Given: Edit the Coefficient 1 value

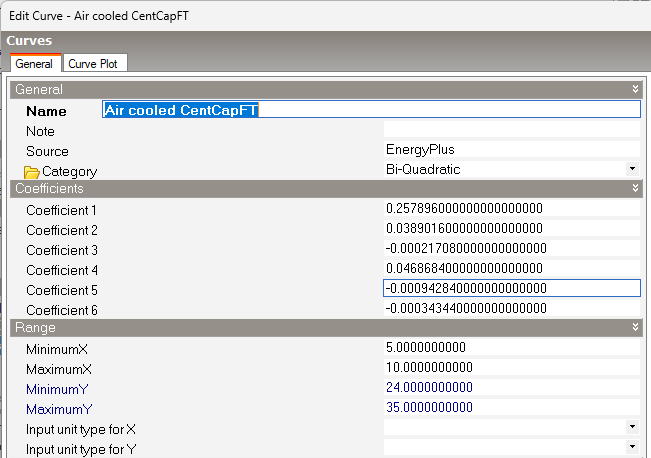Looking at the screenshot, I should 510,209.
